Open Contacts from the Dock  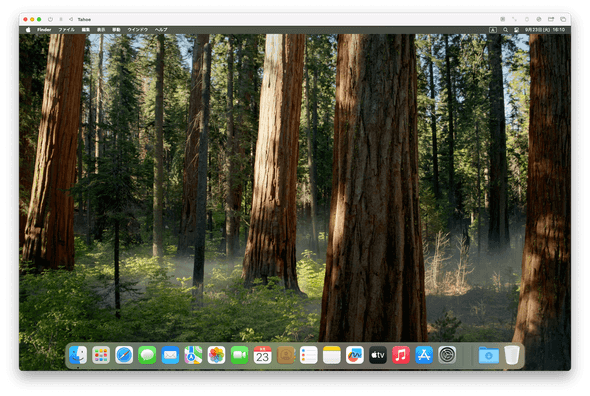(x=286, y=355)
